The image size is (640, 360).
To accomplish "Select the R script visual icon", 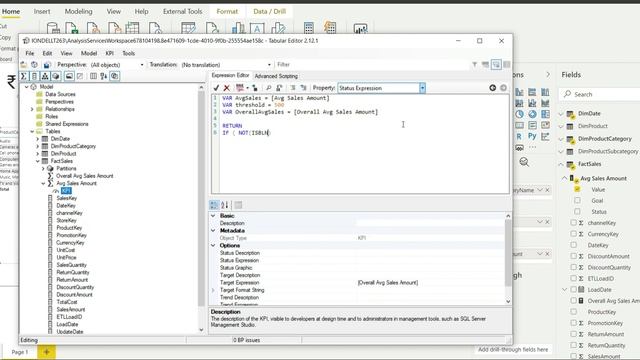I will coord(519,136).
